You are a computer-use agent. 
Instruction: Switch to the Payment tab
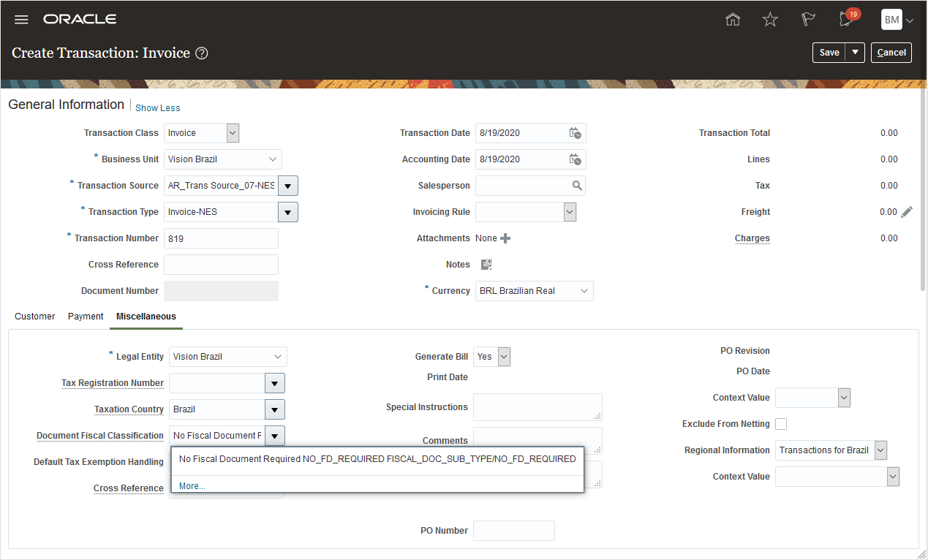(x=86, y=317)
